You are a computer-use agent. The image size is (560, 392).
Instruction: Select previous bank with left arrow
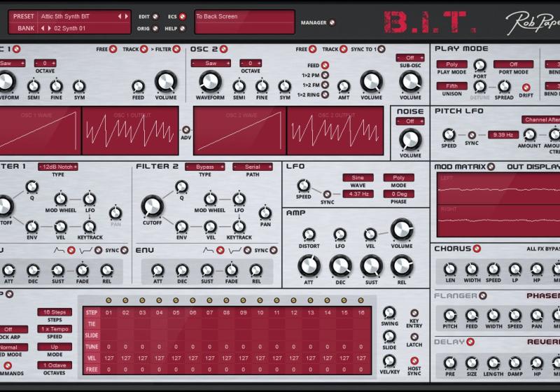pyautogui.click(x=43, y=28)
